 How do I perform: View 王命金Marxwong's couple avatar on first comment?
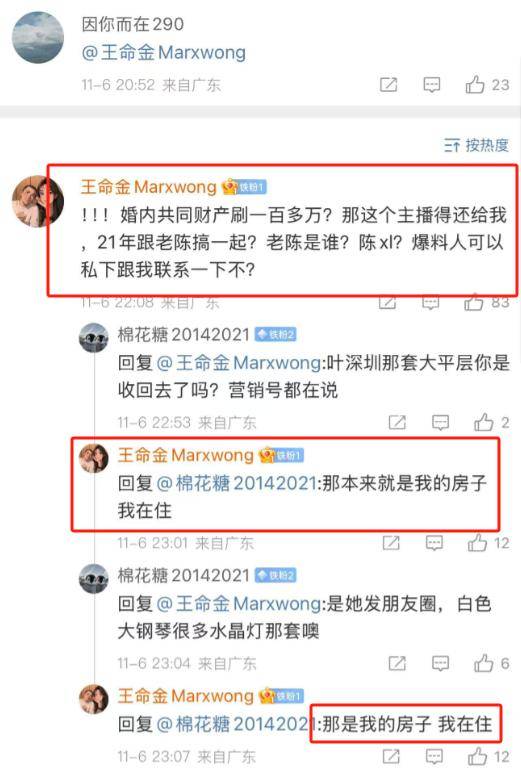click(38, 201)
